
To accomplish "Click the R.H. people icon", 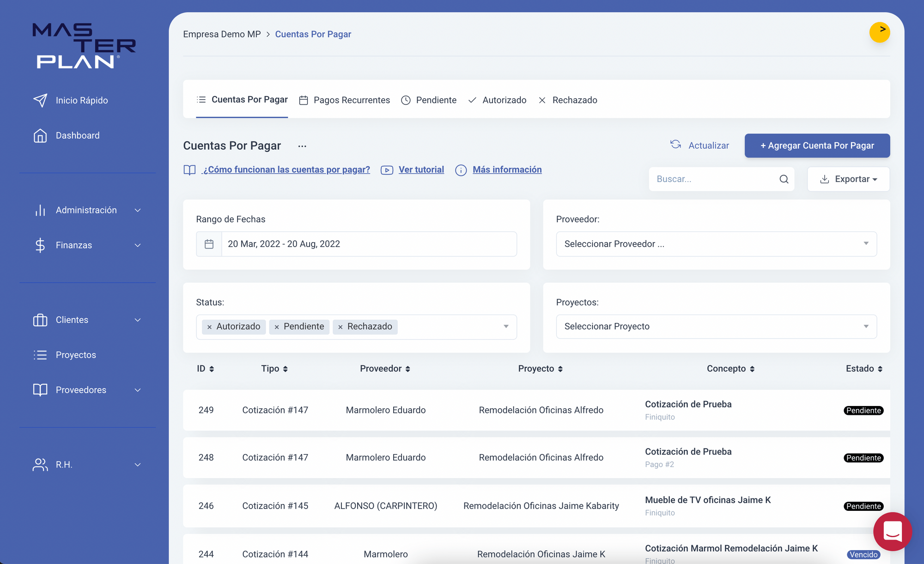I will coord(40,465).
